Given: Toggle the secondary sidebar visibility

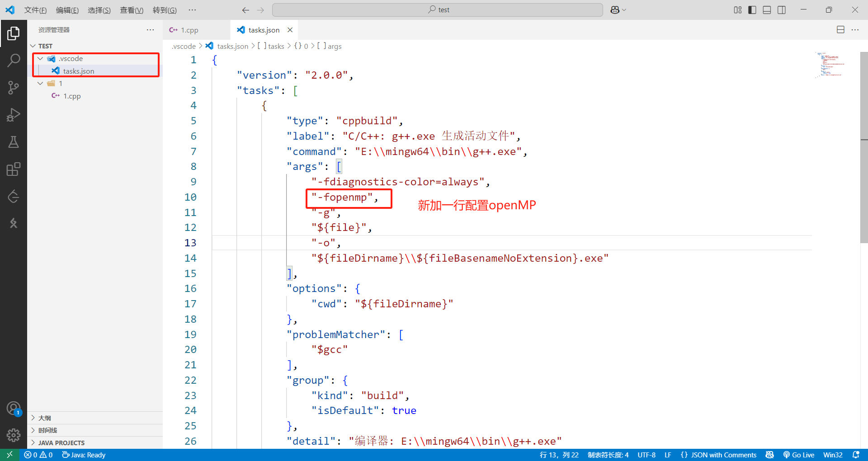Looking at the screenshot, I should (782, 9).
